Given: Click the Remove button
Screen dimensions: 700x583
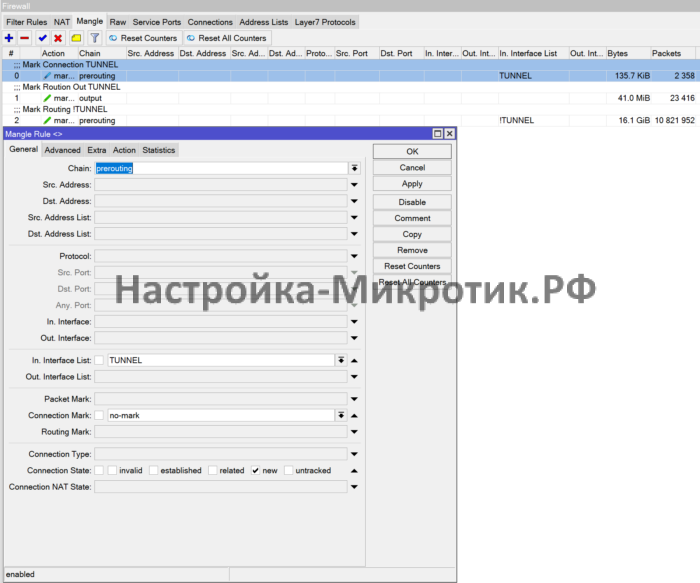Looking at the screenshot, I should [x=412, y=250].
